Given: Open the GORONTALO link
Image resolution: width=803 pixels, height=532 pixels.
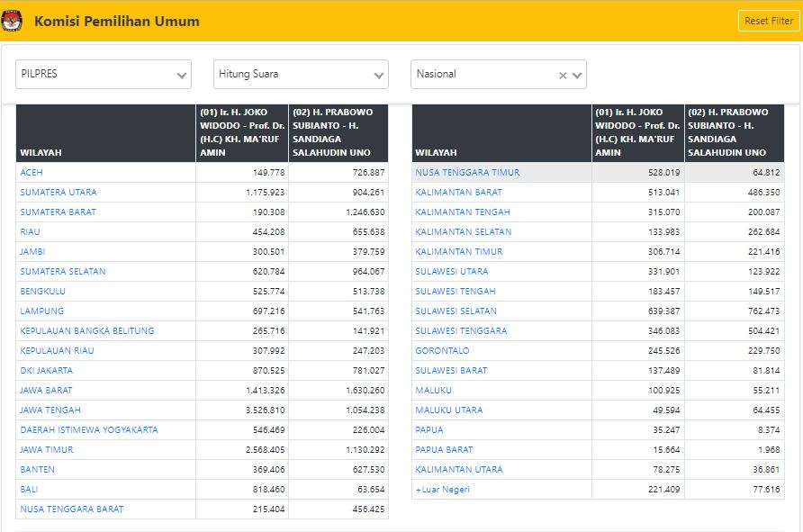Looking at the screenshot, I should coord(442,351).
